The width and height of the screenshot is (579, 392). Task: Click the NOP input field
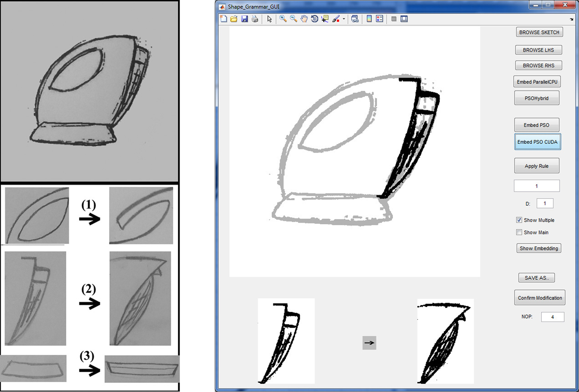click(x=552, y=317)
